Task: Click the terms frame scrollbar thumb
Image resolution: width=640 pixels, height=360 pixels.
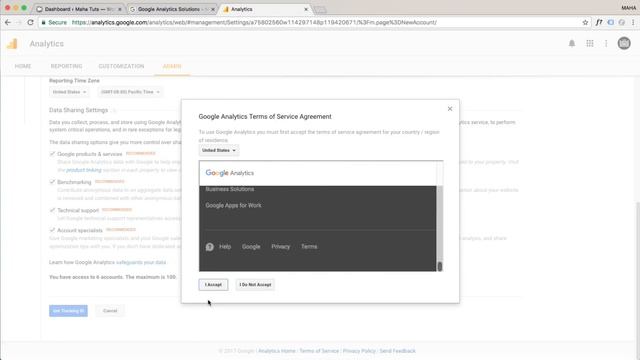Action: point(440,266)
